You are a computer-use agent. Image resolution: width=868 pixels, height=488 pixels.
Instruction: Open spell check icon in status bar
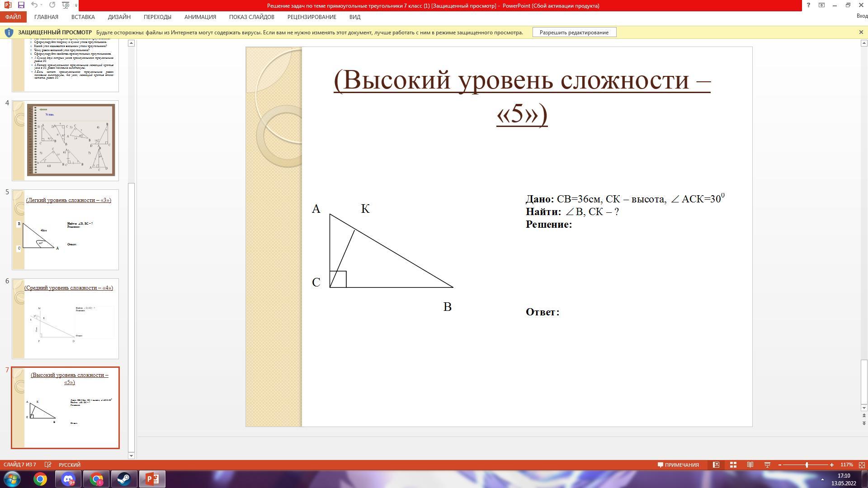coord(48,465)
